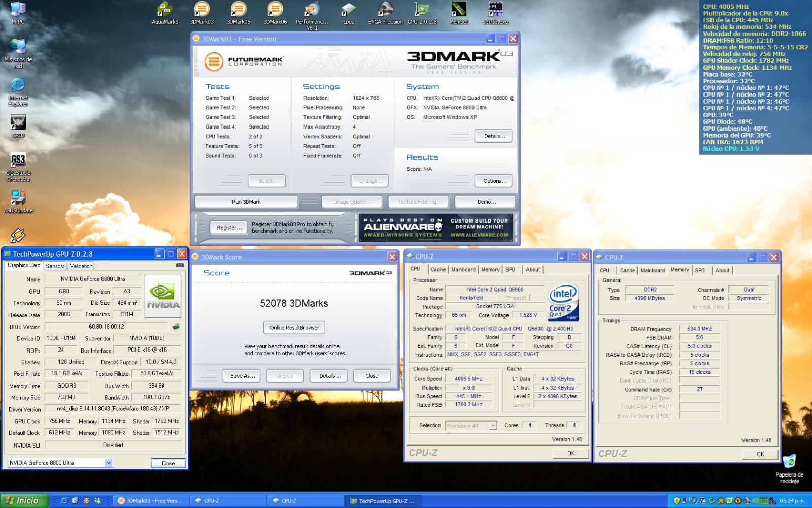Open Mi PC desktop icon
The image size is (812, 508).
click(18, 13)
